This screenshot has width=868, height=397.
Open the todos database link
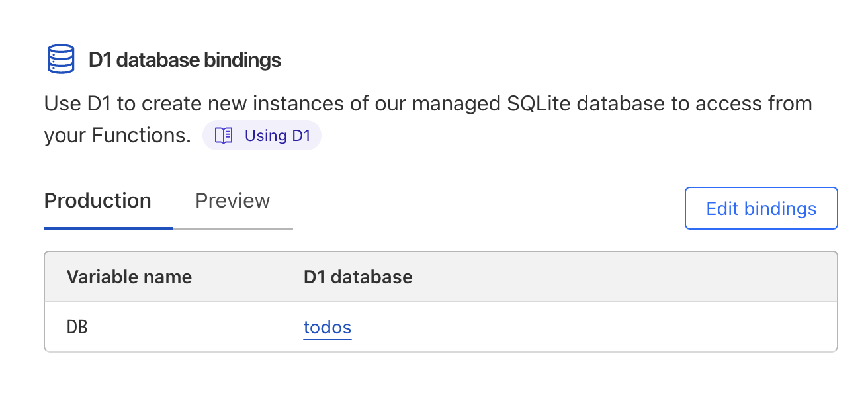(x=327, y=327)
